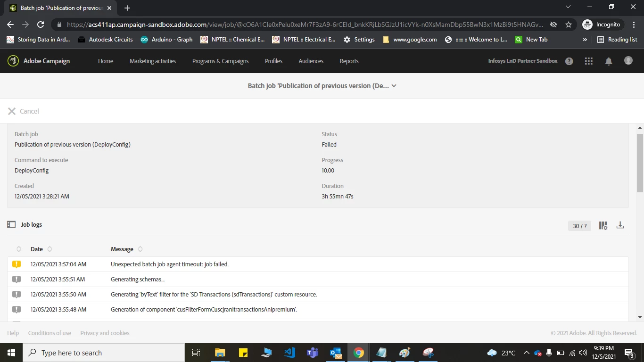The image size is (644, 362).
Task: Open the Home menu
Action: point(106,61)
